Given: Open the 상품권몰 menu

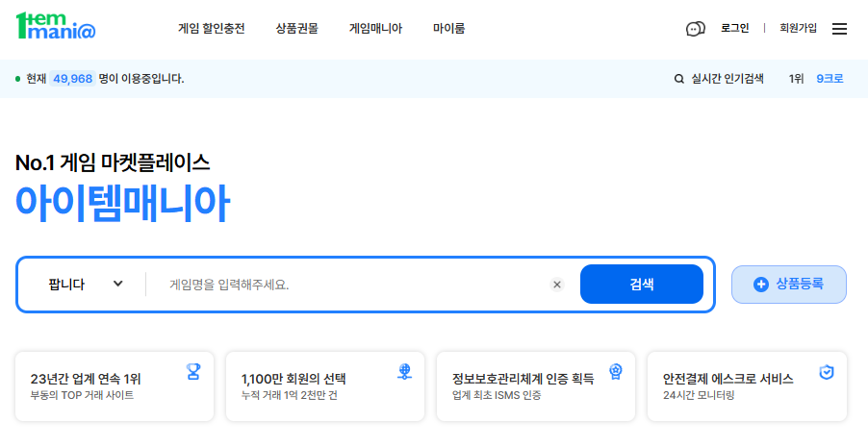Looking at the screenshot, I should (296, 28).
